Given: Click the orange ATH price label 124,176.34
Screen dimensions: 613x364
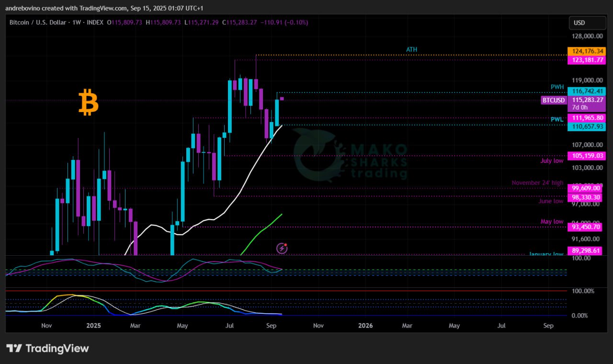Looking at the screenshot, I should coord(586,51).
